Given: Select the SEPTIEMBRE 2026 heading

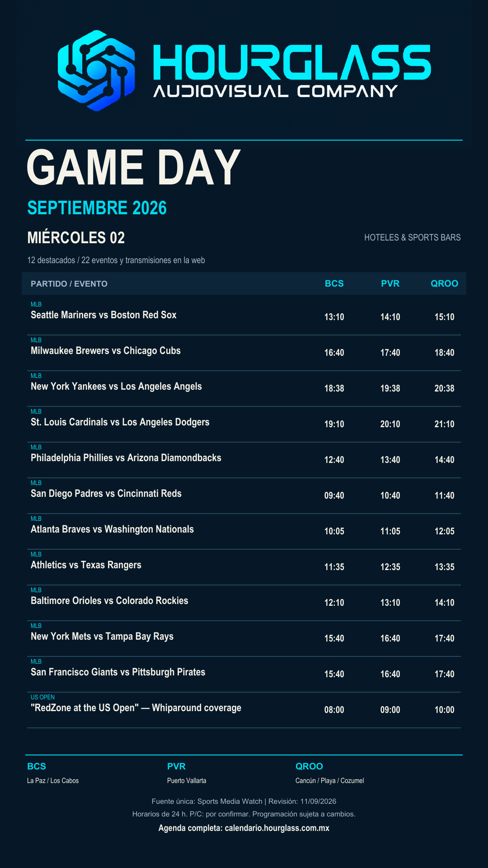Looking at the screenshot, I should click(x=97, y=208).
